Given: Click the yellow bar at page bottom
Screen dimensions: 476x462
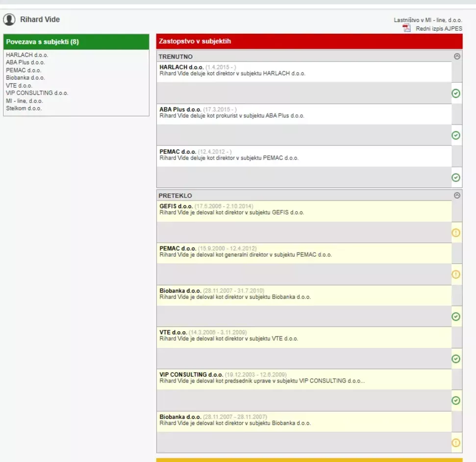Looking at the screenshot, I should (309, 460).
